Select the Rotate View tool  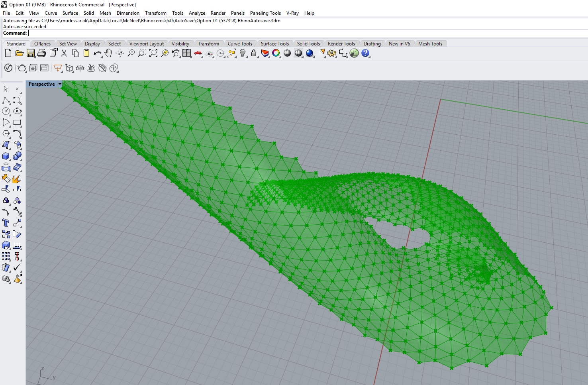pos(120,53)
